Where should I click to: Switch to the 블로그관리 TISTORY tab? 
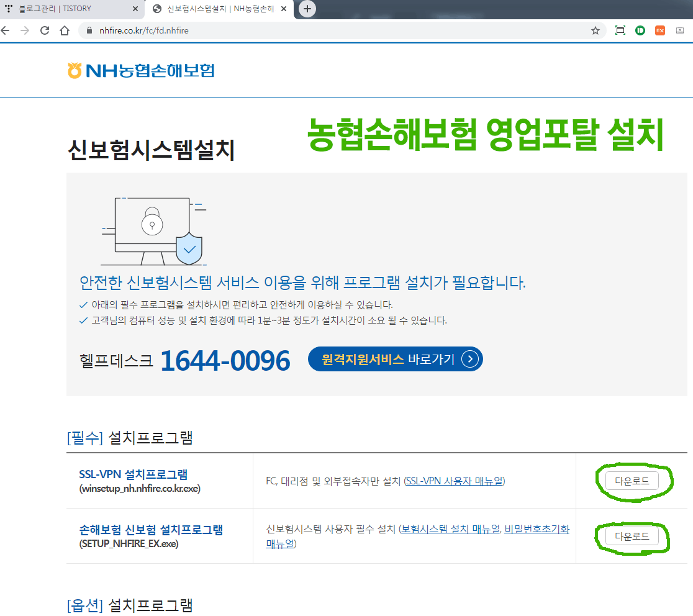coord(71,9)
